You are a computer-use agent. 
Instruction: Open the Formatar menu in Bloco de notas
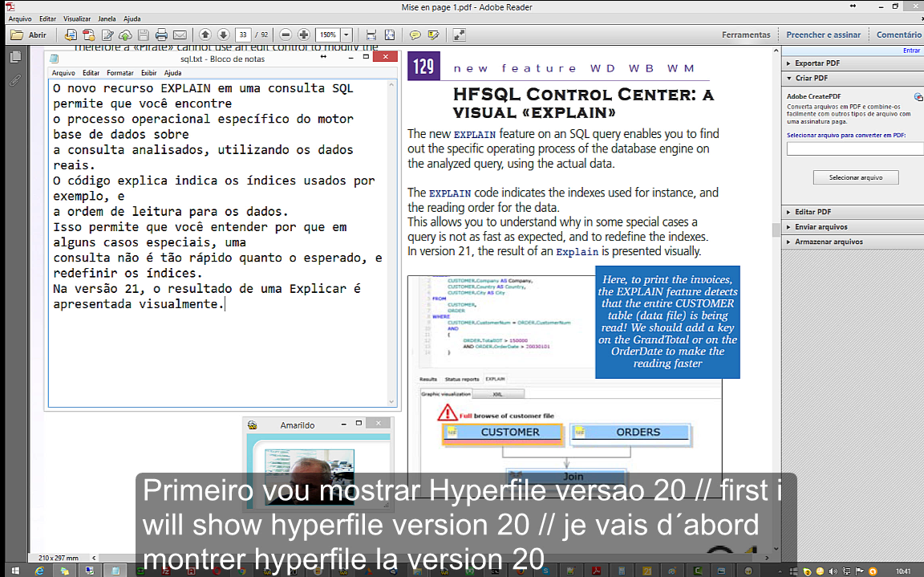click(x=120, y=73)
